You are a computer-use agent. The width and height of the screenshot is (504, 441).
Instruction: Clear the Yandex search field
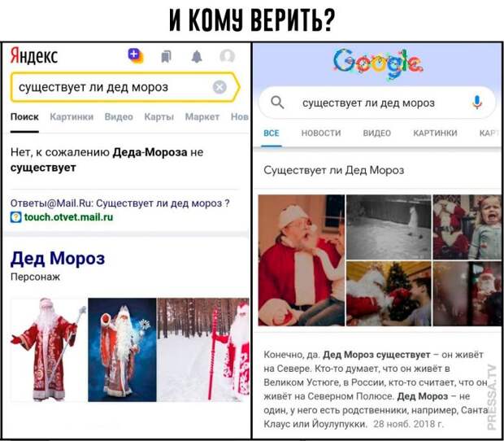coord(219,87)
